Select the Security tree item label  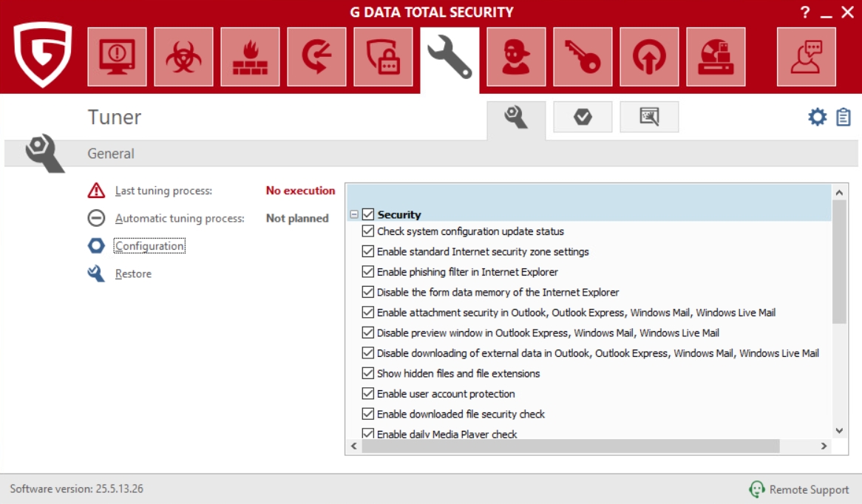pyautogui.click(x=399, y=214)
